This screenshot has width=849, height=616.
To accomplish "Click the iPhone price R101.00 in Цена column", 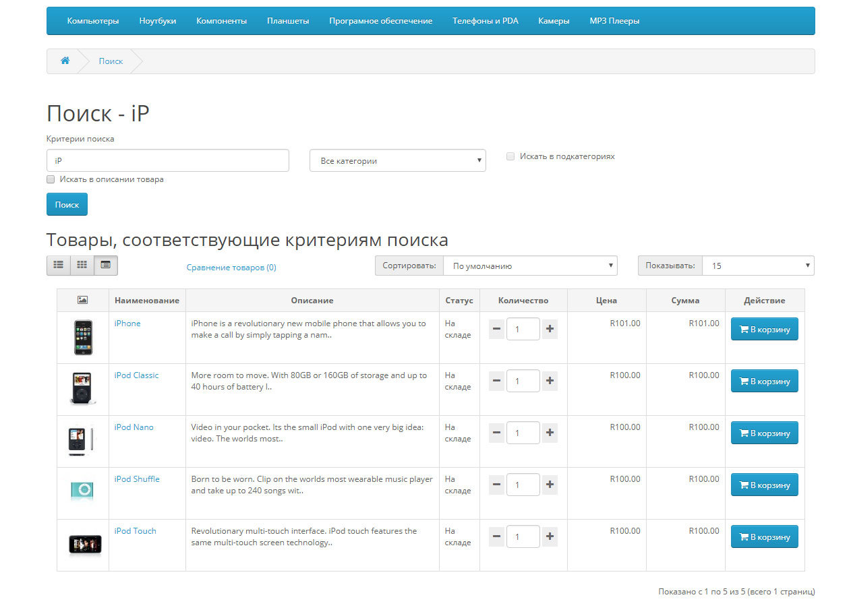I will 625,324.
